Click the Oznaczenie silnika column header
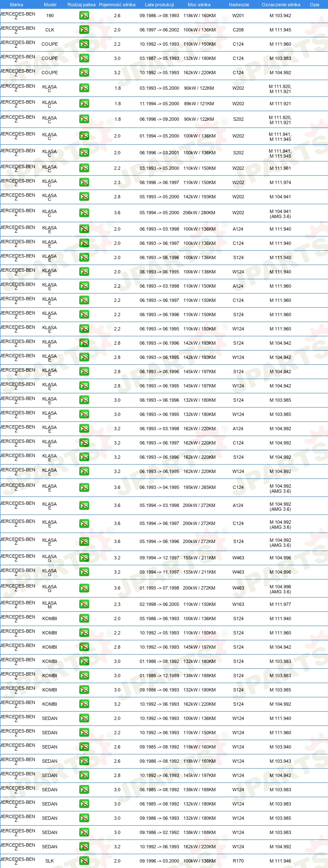 (281, 5)
